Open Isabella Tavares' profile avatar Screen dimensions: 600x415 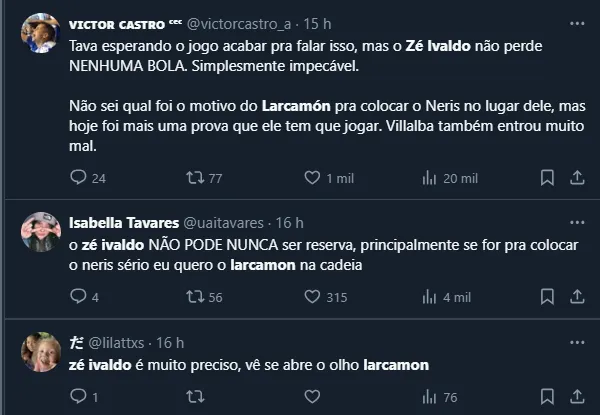(40, 232)
